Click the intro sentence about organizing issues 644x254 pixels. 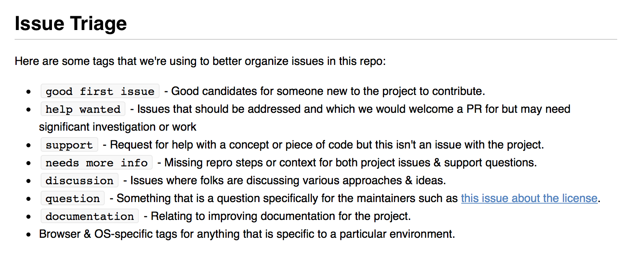(x=200, y=61)
